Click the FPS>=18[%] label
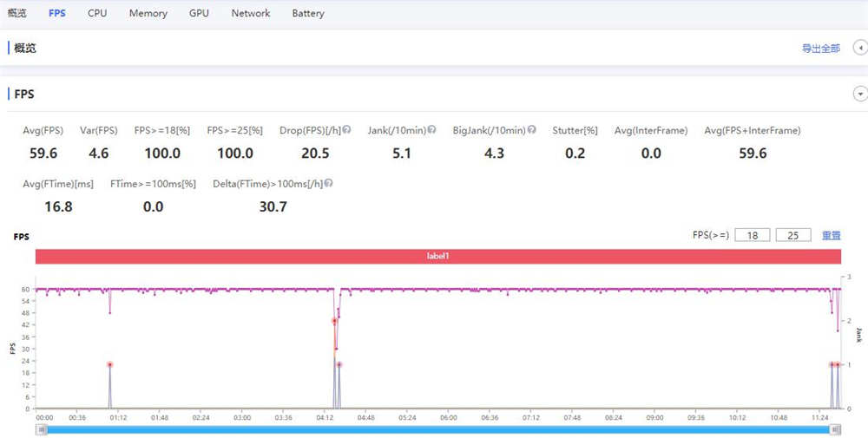The height and width of the screenshot is (438, 868). (x=162, y=130)
